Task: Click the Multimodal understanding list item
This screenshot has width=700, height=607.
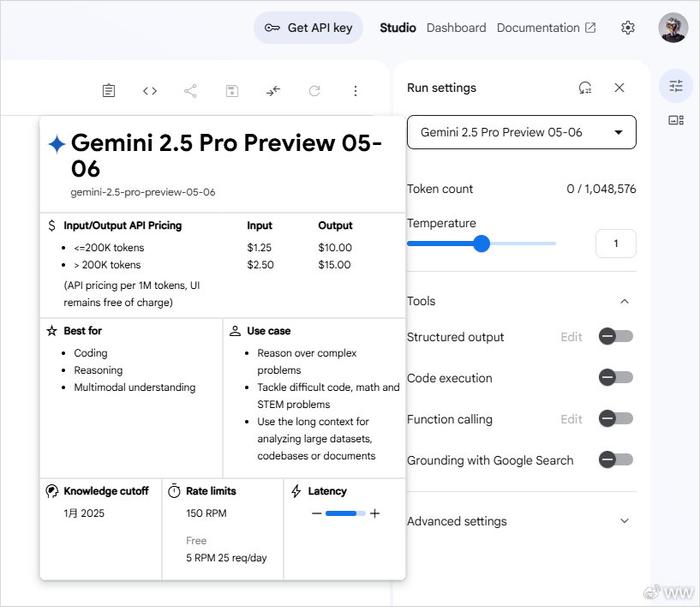Action: pos(135,387)
